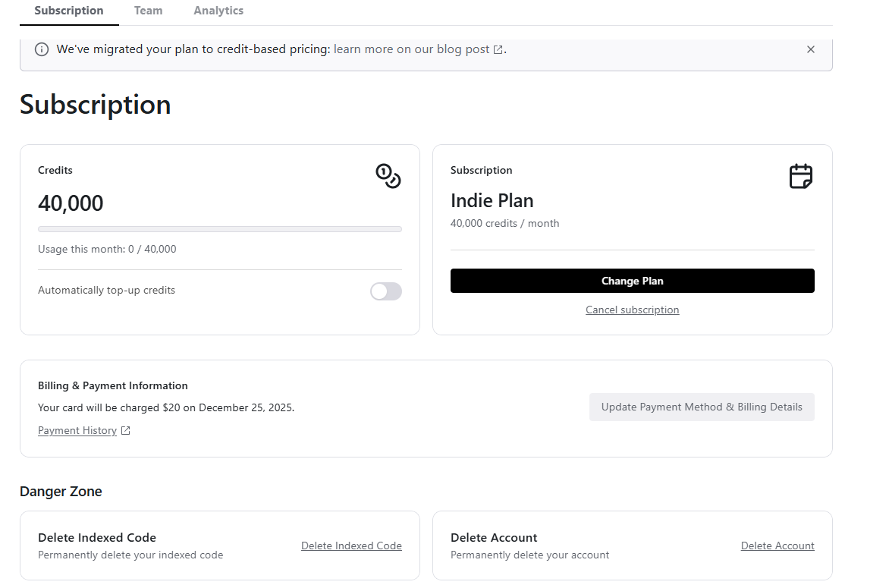This screenshot has width=889, height=588.
Task: Click the 40,000 credits balance number
Action: 71,203
